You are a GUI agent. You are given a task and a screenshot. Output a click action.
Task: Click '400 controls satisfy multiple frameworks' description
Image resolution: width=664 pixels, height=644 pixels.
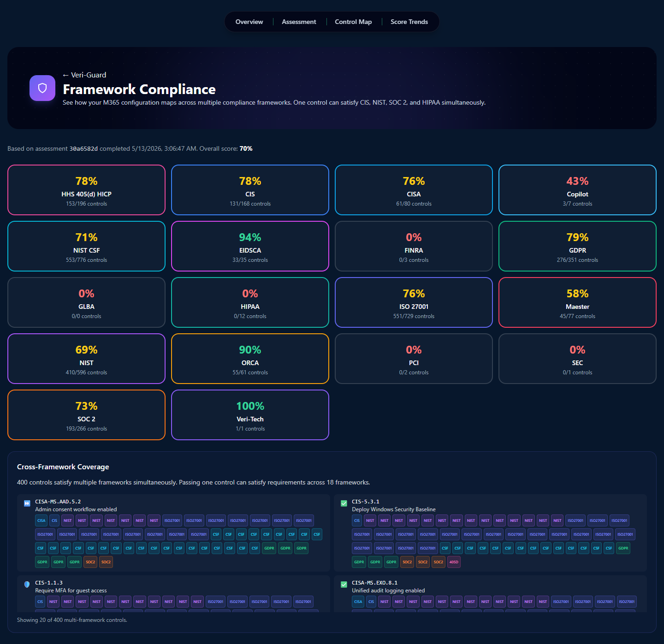(x=193, y=482)
